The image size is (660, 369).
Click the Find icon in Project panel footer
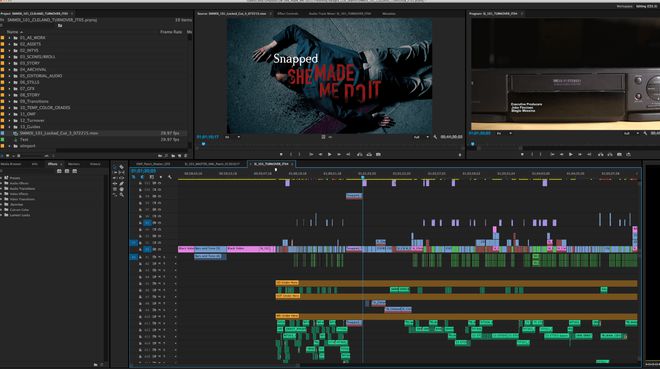166,156
